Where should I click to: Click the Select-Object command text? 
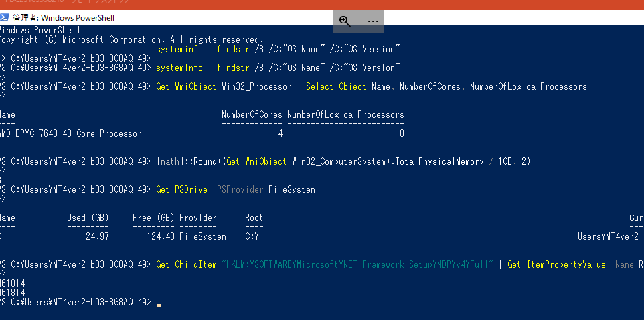[335, 86]
